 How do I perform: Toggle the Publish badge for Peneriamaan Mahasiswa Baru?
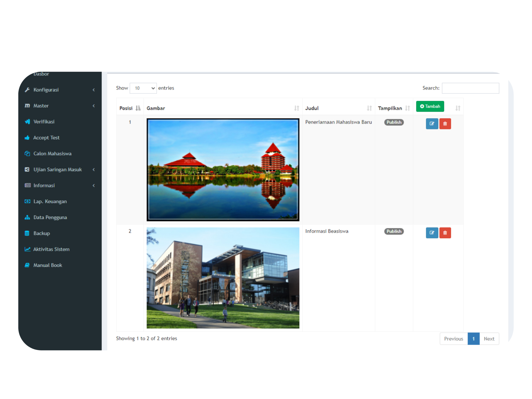[x=394, y=122]
